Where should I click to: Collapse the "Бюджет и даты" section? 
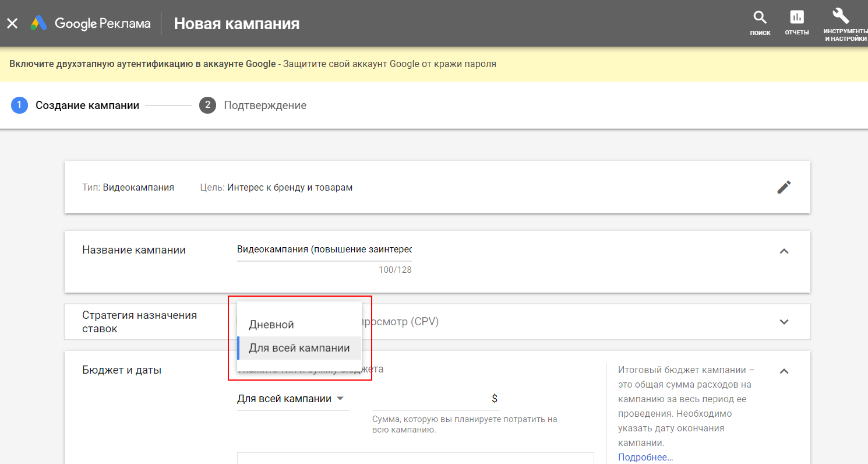(784, 371)
